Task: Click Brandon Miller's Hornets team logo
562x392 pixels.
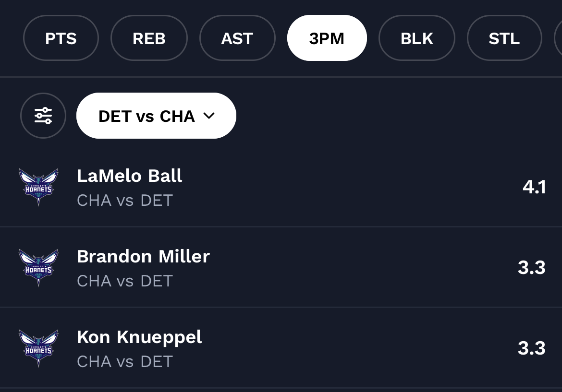Action: point(38,268)
